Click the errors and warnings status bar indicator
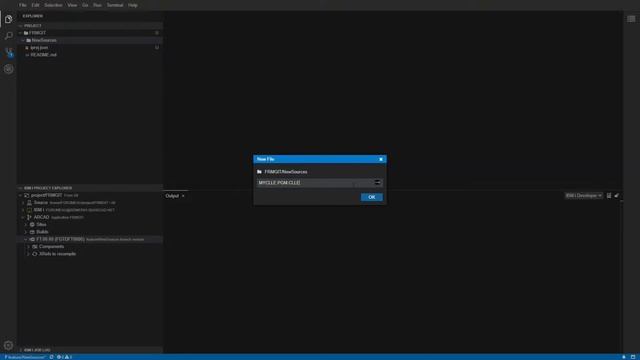Image resolution: width=640 pixels, height=360 pixels. 64,357
